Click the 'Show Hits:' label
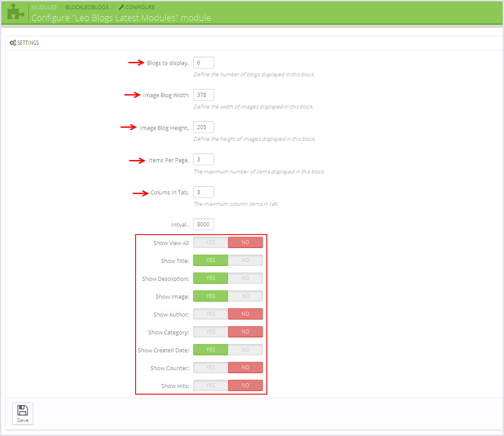Viewport: 504px width, 436px height. coord(175,386)
